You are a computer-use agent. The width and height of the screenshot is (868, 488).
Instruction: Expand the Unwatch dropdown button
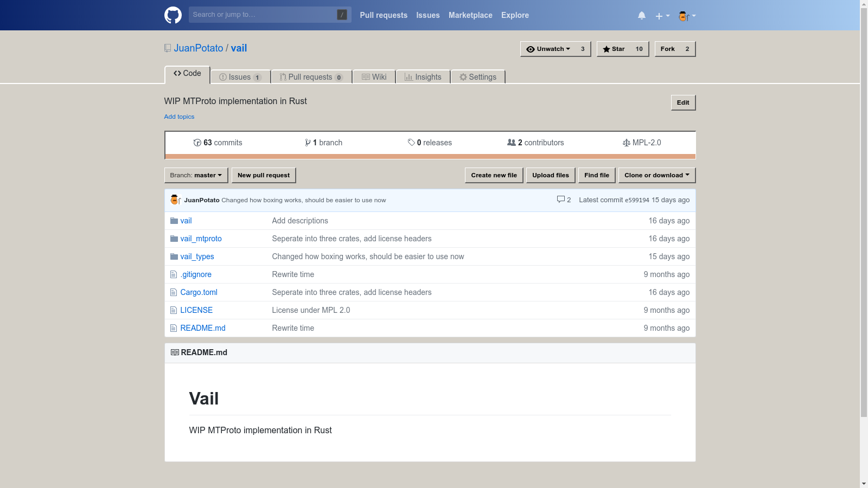(548, 49)
